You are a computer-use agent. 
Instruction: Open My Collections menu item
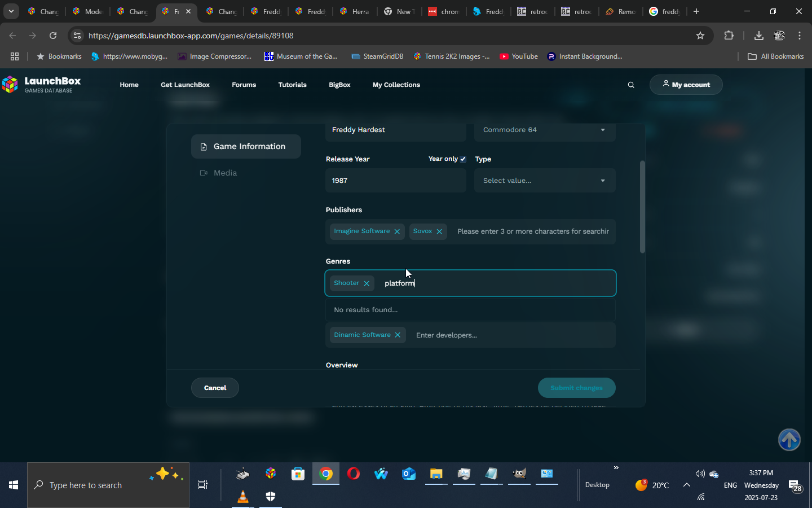click(x=396, y=85)
